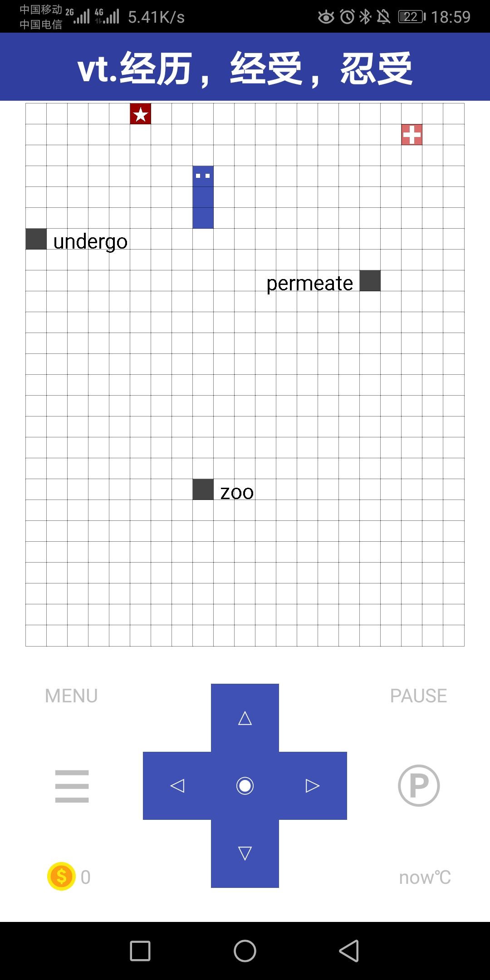This screenshot has height=980, width=490.
Task: Tap the now°C temperature label
Action: pyautogui.click(x=425, y=877)
